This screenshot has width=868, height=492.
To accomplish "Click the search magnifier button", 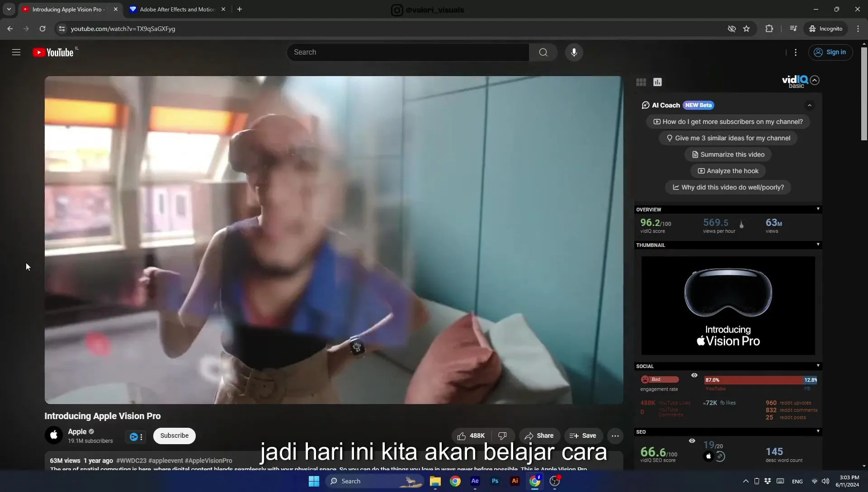I will (x=543, y=52).
